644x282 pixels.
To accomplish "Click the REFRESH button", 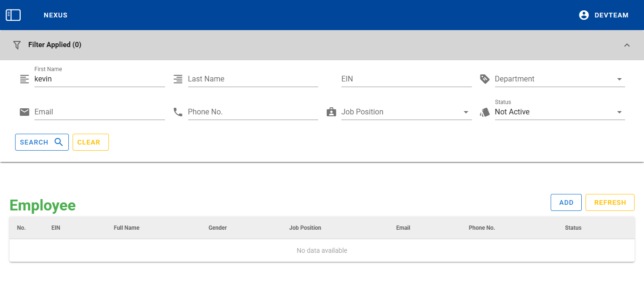I will click(610, 202).
